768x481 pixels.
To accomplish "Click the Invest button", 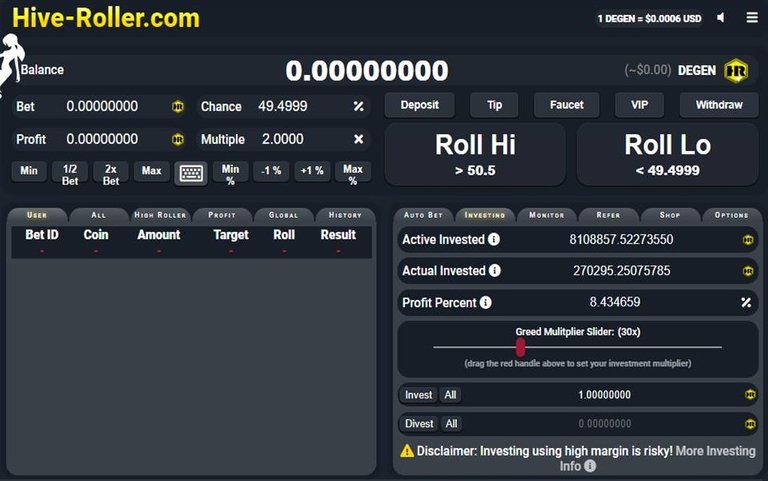I will click(x=419, y=395).
